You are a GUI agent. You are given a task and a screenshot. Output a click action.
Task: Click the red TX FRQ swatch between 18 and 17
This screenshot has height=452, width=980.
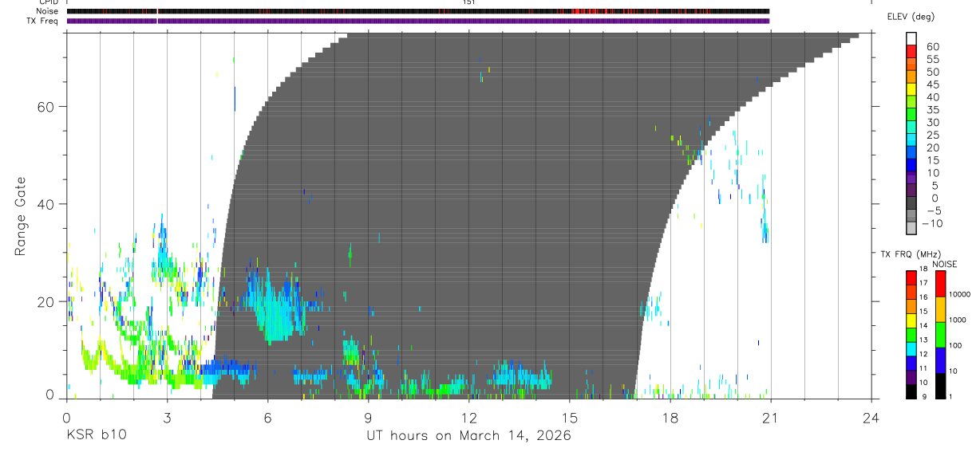point(911,277)
